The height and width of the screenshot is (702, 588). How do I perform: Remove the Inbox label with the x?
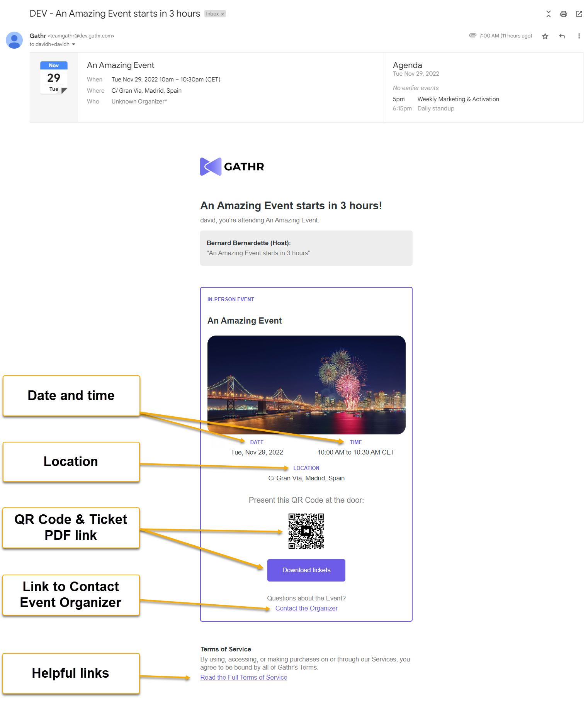(223, 14)
